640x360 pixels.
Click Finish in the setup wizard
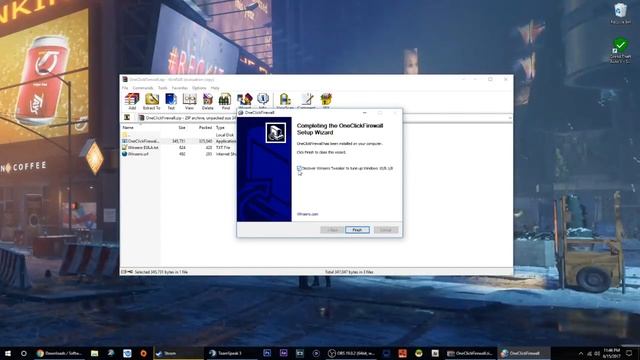click(357, 230)
